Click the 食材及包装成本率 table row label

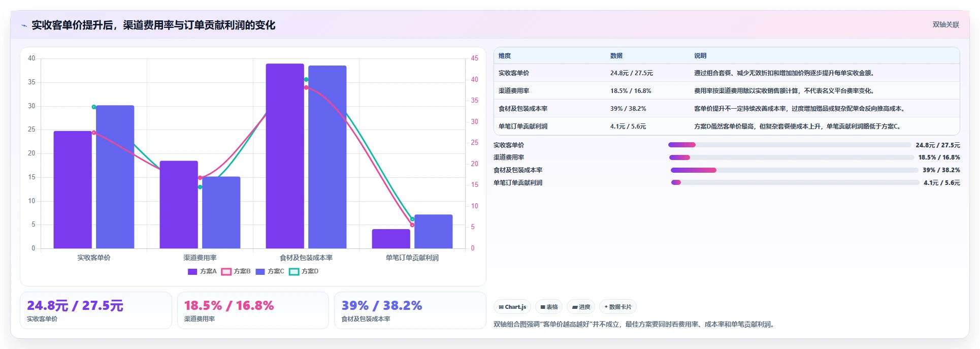coord(523,109)
